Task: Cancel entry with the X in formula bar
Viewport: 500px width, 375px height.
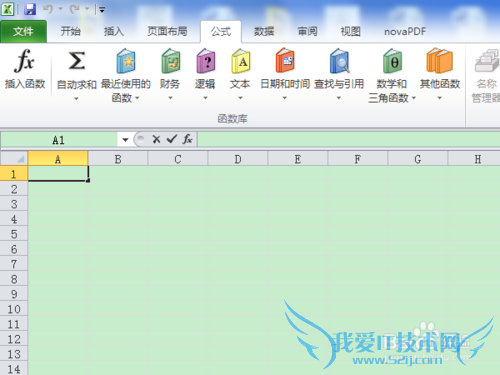Action: click(156, 139)
